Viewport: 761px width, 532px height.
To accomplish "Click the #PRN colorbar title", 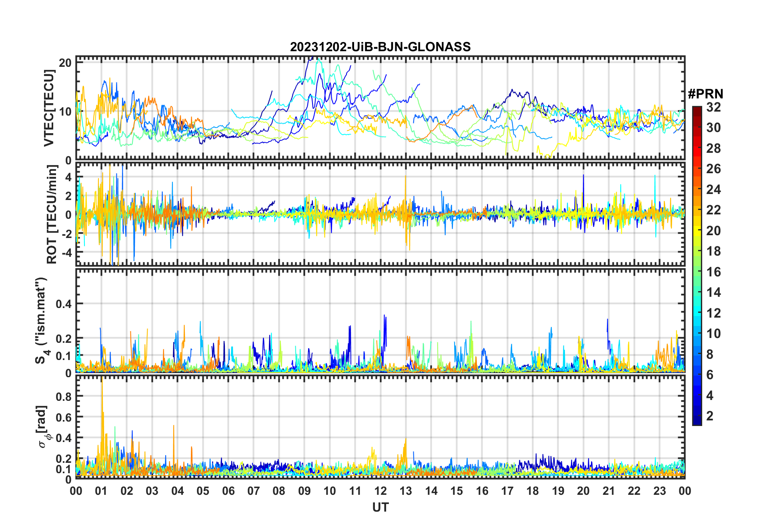I will [705, 94].
